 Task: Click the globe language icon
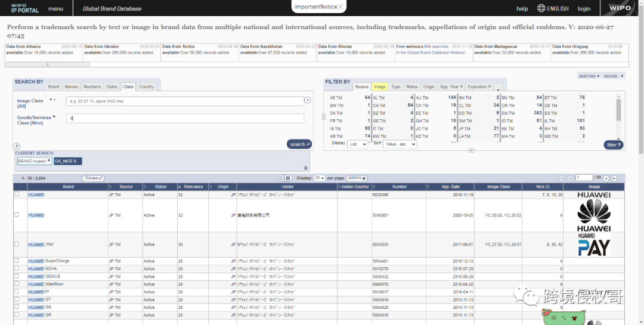[x=541, y=8]
